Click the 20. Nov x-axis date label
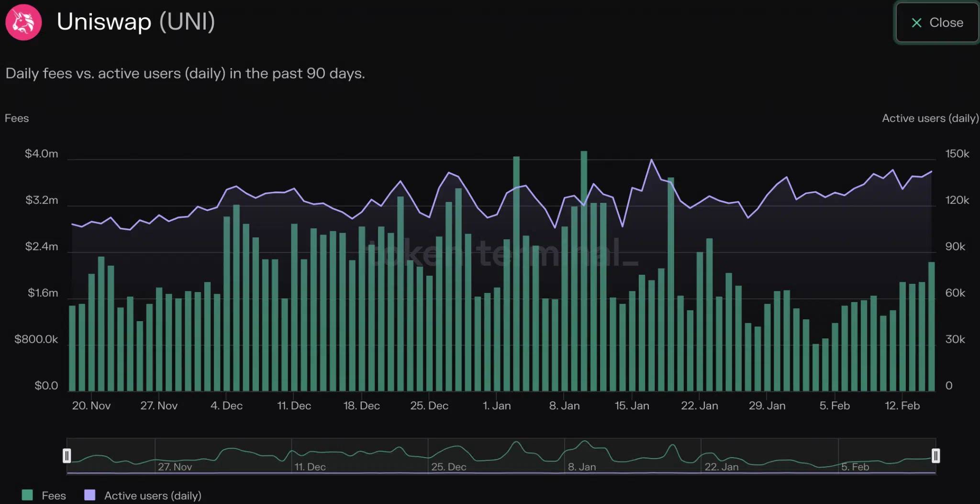 [x=91, y=406]
